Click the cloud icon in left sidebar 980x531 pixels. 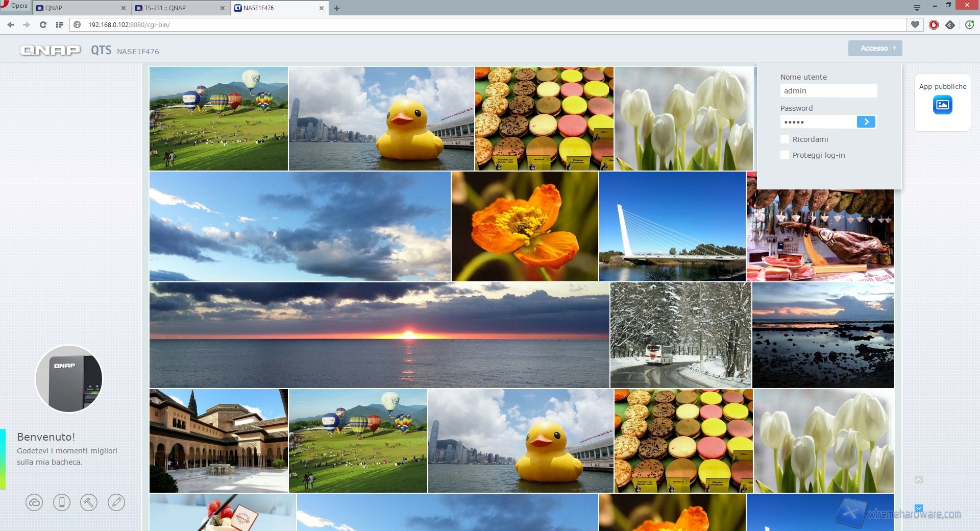[x=34, y=502]
